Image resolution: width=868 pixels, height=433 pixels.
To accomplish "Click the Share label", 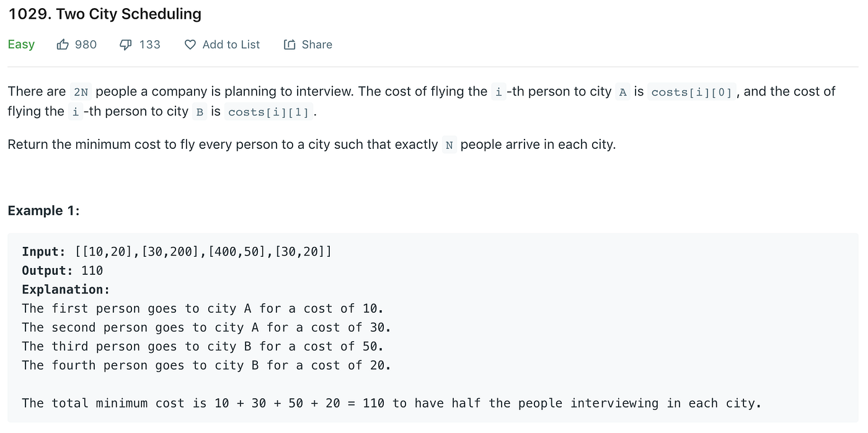I will click(317, 44).
